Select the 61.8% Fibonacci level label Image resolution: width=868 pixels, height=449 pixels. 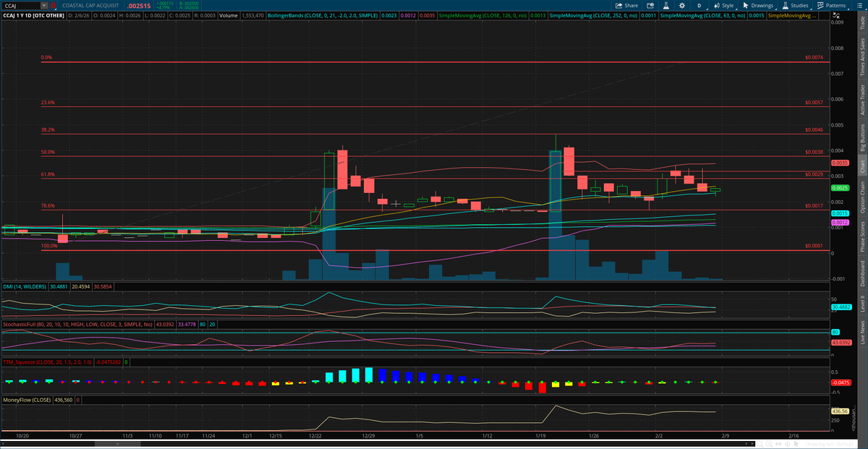click(48, 174)
